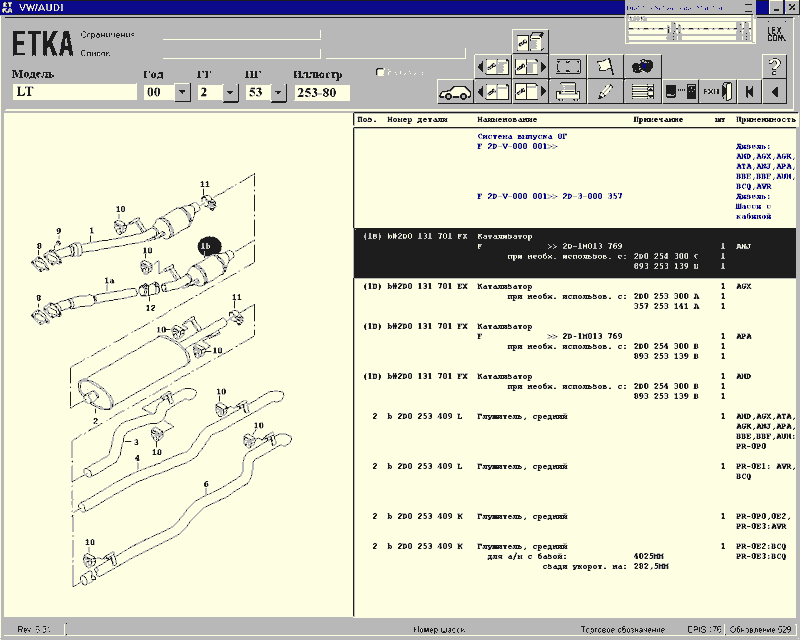This screenshot has width=800, height=640.
Task: Open the printer icon to print
Action: click(x=568, y=92)
